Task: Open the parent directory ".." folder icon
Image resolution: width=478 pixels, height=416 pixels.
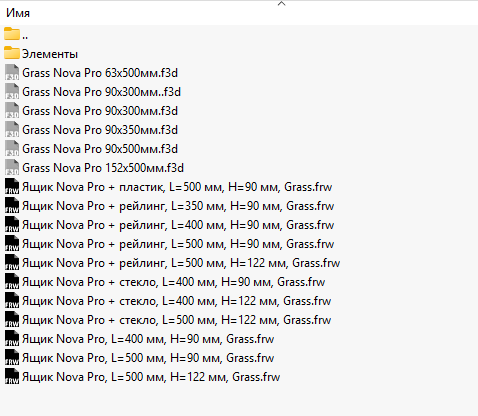Action: 12,34
